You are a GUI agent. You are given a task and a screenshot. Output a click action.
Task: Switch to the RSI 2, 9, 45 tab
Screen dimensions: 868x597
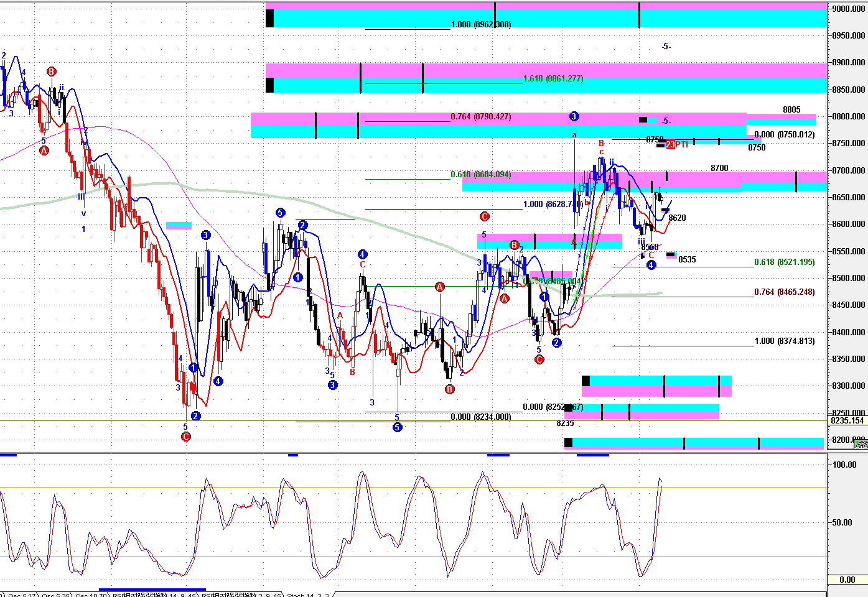241,595
